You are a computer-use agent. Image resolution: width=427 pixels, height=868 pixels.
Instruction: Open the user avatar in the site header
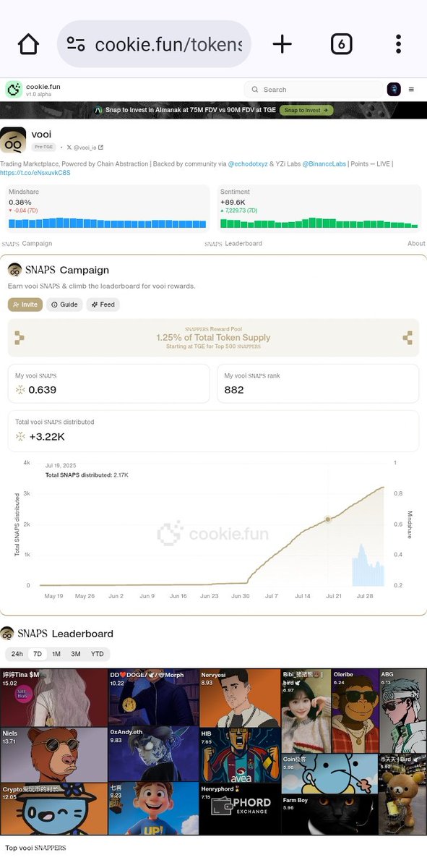tap(394, 90)
